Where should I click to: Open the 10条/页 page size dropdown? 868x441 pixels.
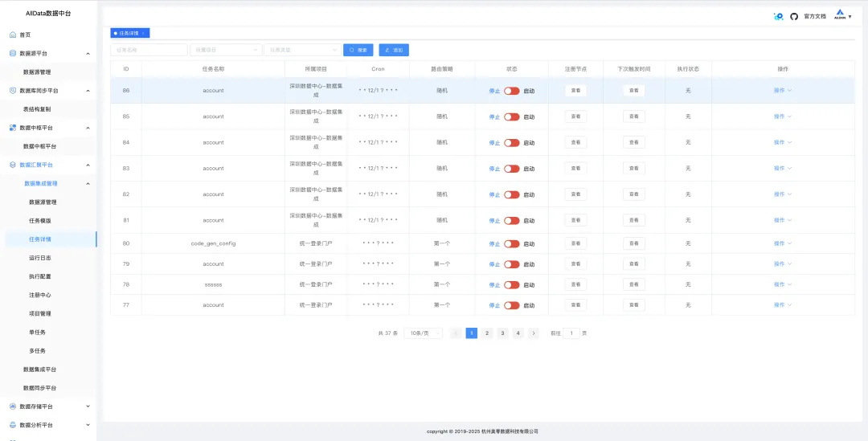tap(423, 333)
